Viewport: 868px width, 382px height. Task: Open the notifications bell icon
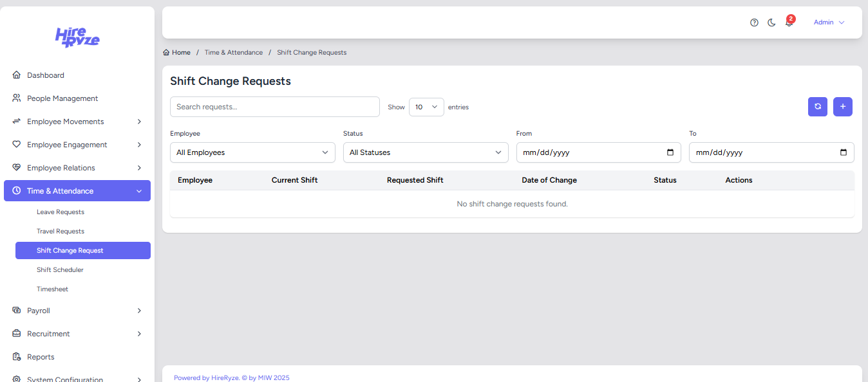point(789,23)
